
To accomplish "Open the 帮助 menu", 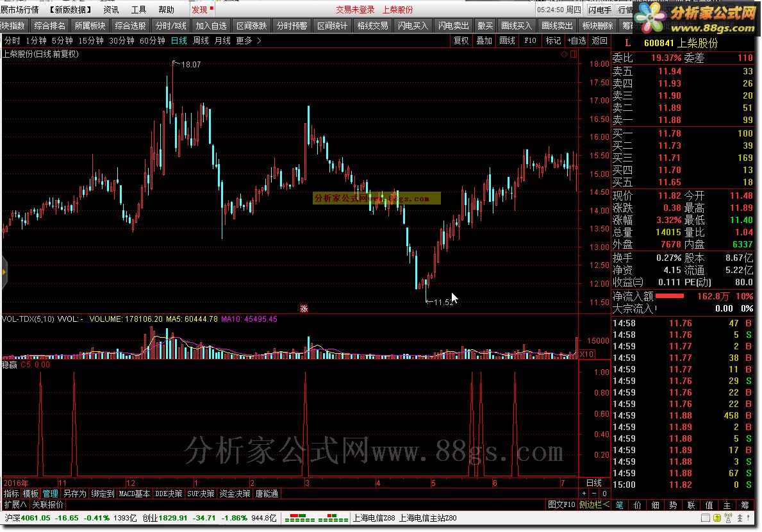I will pyautogui.click(x=166, y=10).
